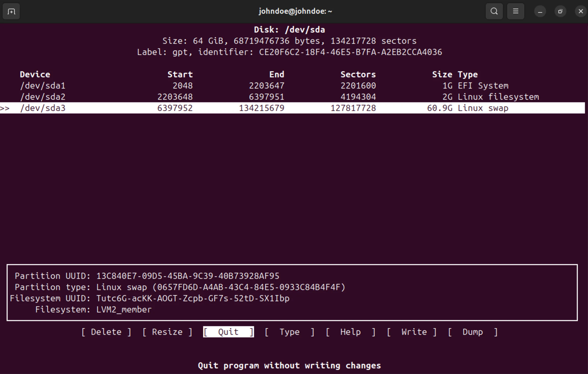
Task: Close the terminal window
Action: [581, 11]
